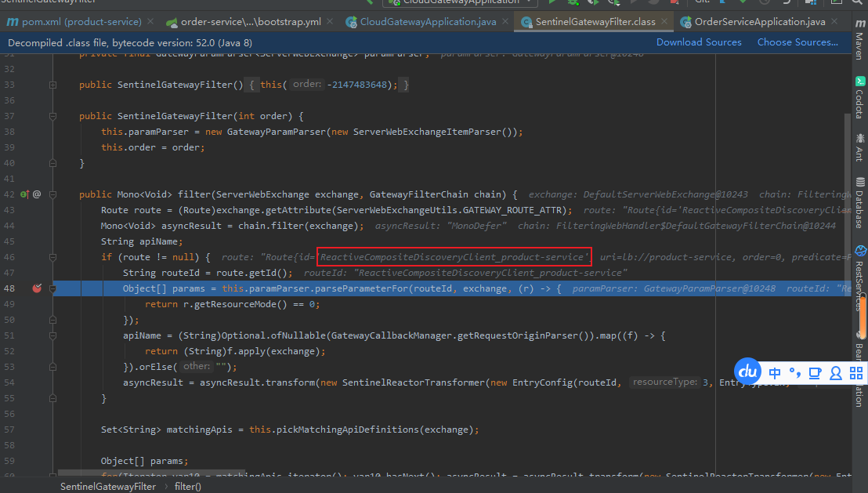Screen dimensions: 868x493
Task: Run the CloudGatewayApplication with green play icon
Action: tap(552, 4)
